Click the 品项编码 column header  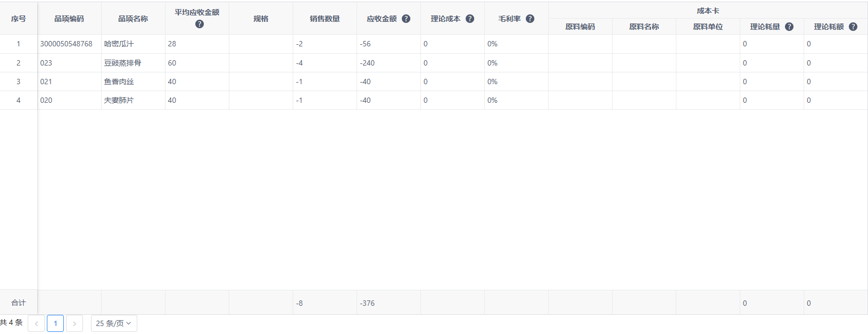tap(69, 19)
